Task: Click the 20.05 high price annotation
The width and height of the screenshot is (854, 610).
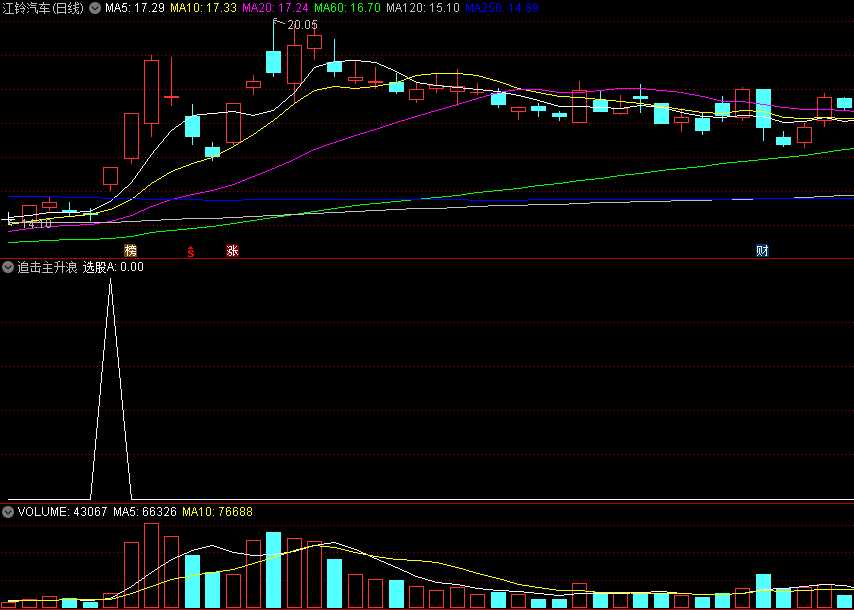Action: tap(302, 25)
